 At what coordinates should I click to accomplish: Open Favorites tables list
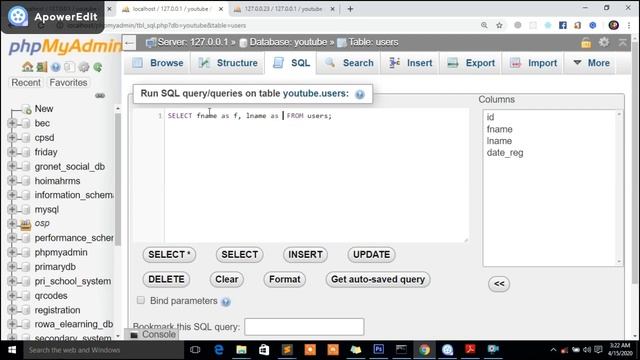click(x=68, y=82)
